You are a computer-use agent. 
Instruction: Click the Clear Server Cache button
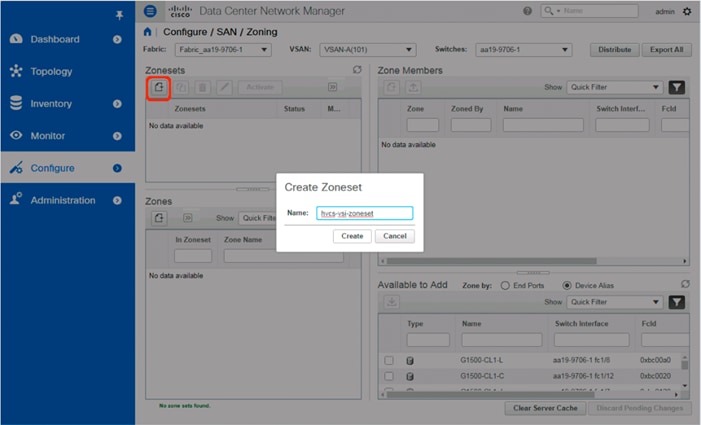[x=545, y=408]
